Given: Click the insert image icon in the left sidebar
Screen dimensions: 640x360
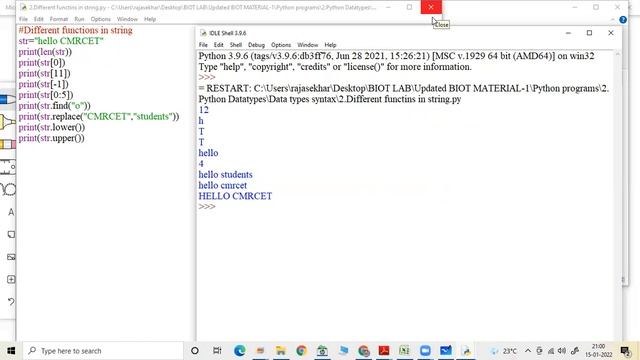Looking at the screenshot, I should pyautogui.click(x=11, y=257).
